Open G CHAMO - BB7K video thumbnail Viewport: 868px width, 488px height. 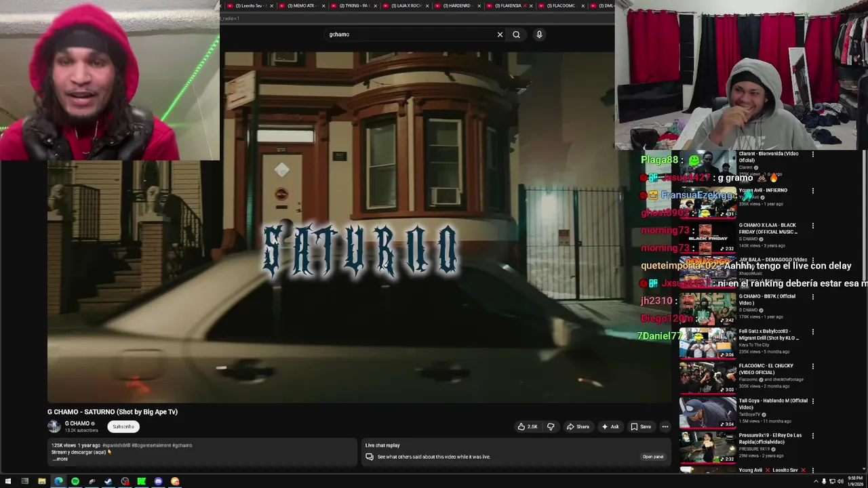(x=708, y=308)
